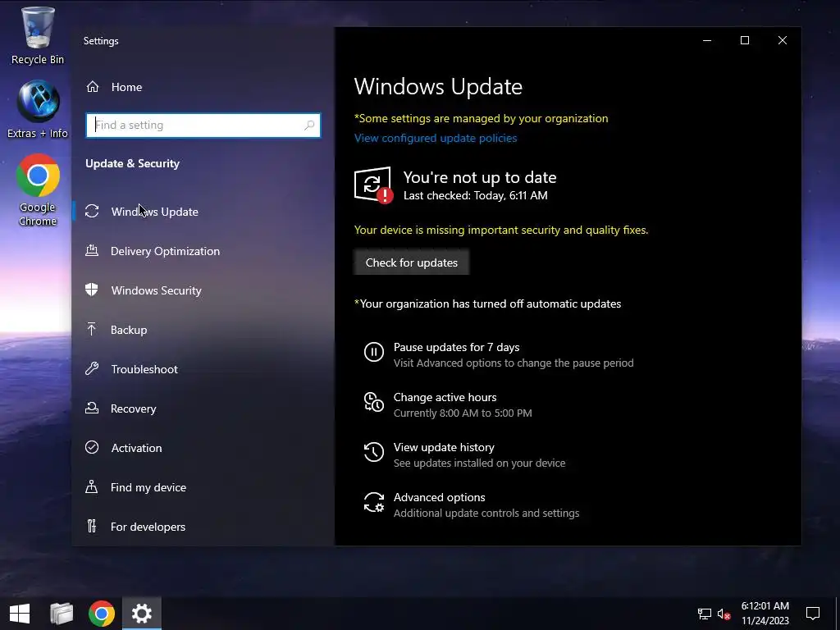Open the For developers page
The height and width of the screenshot is (630, 840).
[x=203, y=527]
